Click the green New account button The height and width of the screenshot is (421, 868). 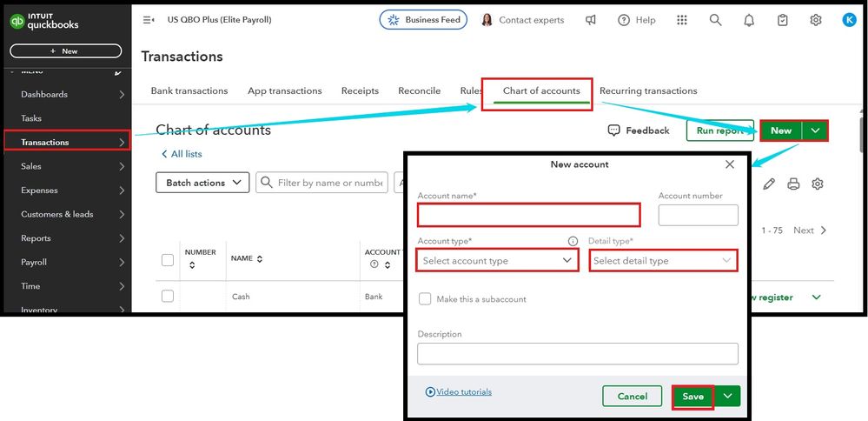pos(781,130)
